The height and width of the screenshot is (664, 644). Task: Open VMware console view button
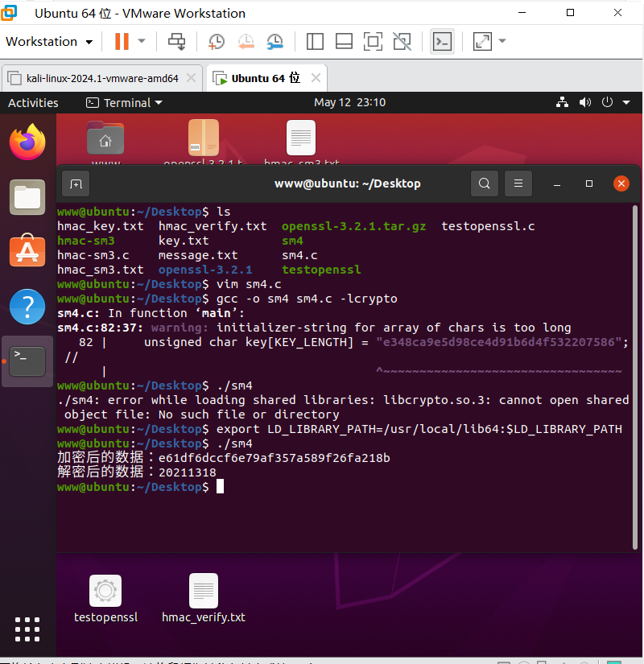(442, 42)
